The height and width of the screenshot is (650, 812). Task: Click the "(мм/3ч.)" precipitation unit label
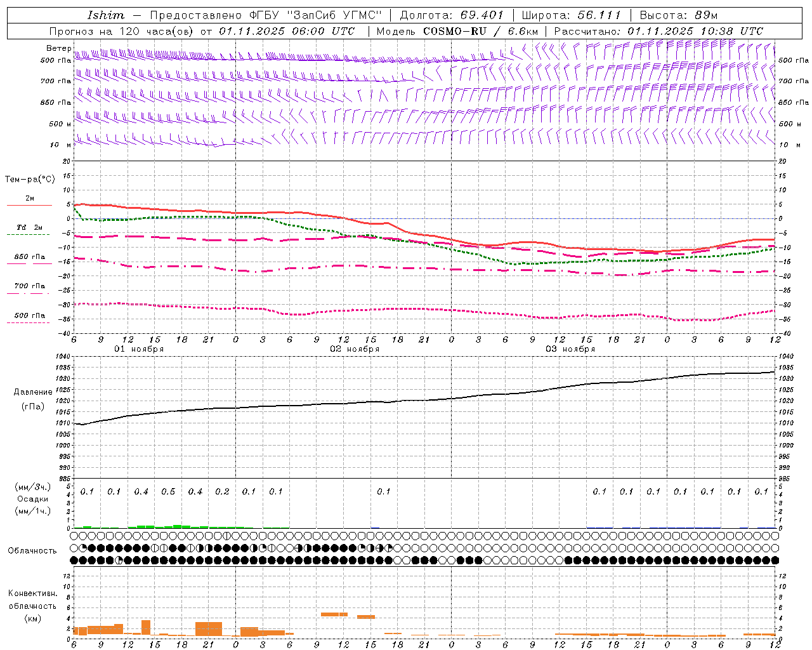point(33,487)
